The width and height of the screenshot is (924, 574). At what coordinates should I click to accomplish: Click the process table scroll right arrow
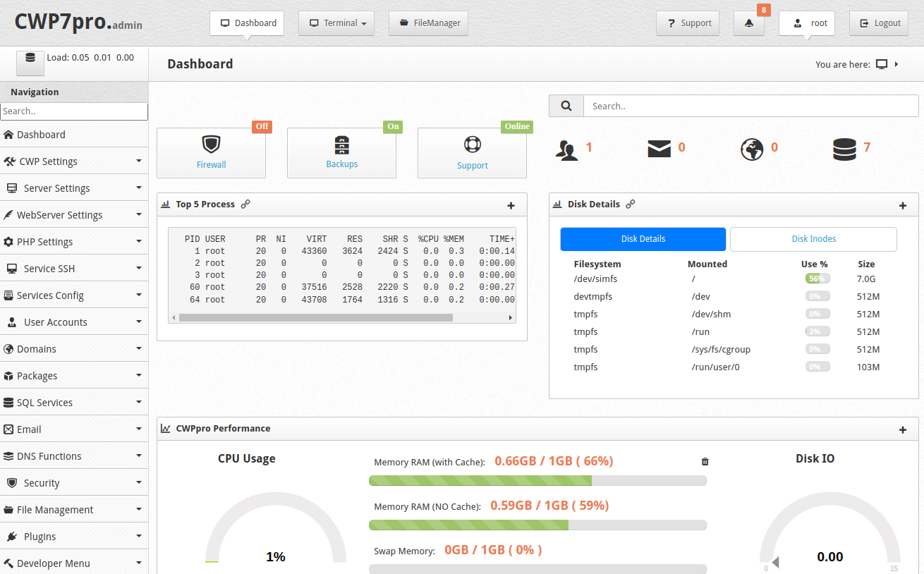coord(511,318)
